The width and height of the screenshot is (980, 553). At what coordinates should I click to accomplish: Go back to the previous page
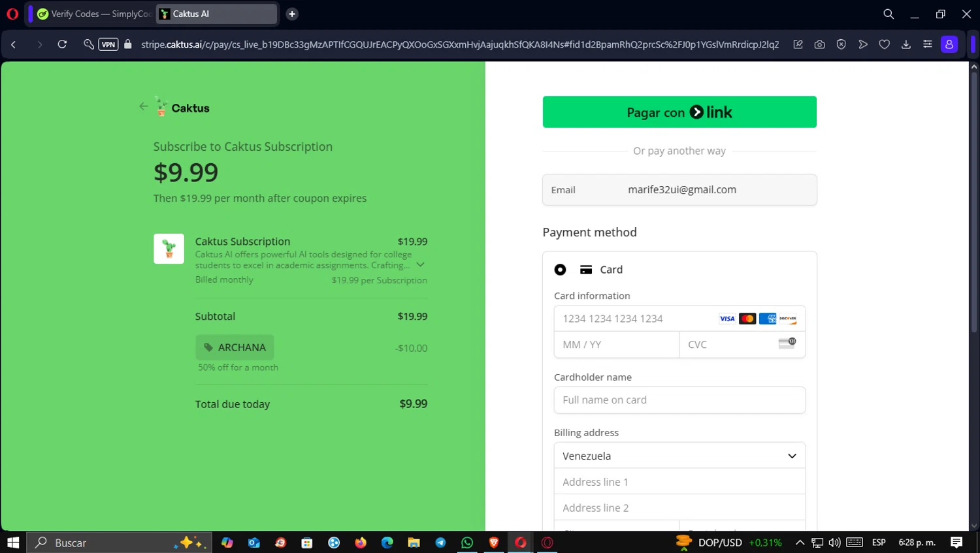coord(14,44)
